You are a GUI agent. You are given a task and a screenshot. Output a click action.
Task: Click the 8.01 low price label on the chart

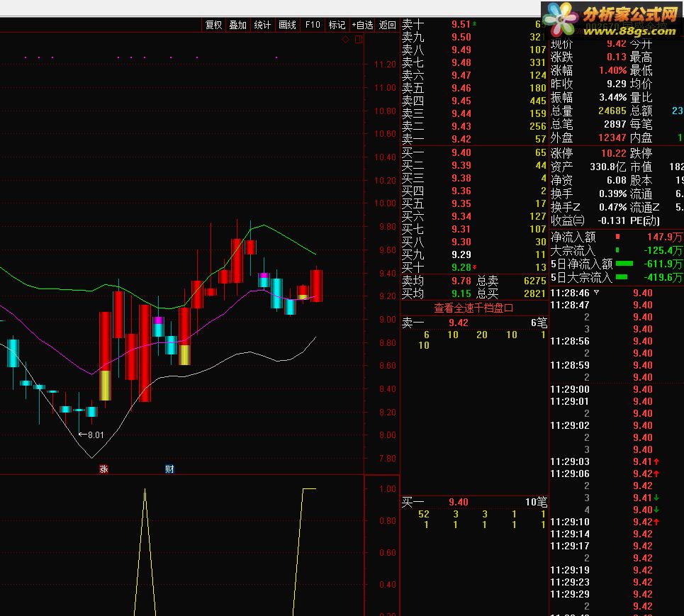tap(96, 435)
